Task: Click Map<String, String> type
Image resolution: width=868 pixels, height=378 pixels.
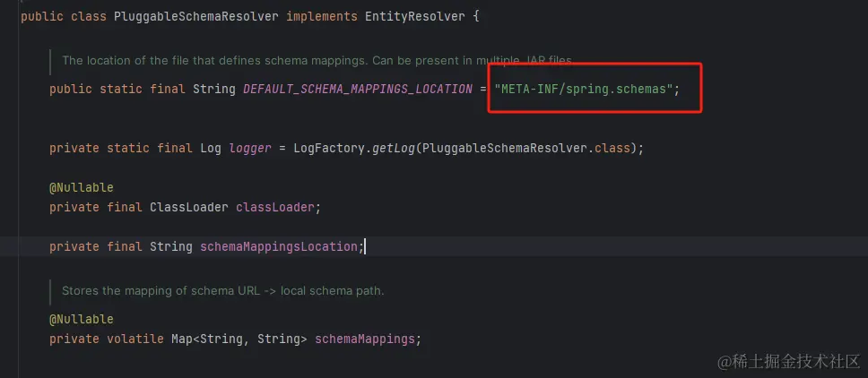Action: click(239, 339)
